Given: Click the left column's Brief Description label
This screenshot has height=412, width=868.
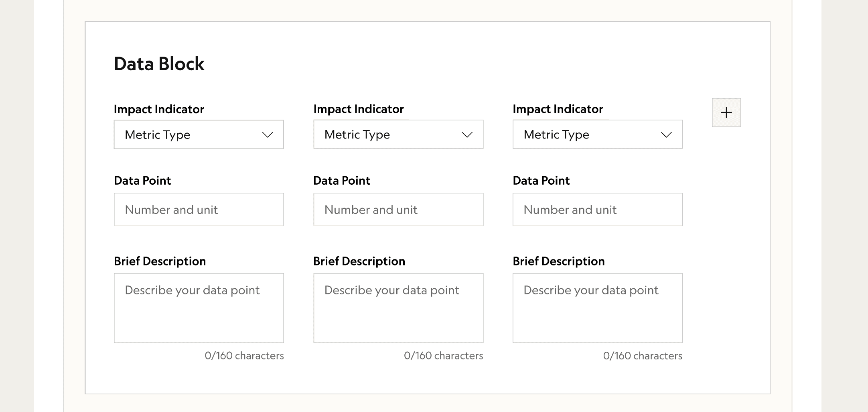Looking at the screenshot, I should 160,261.
